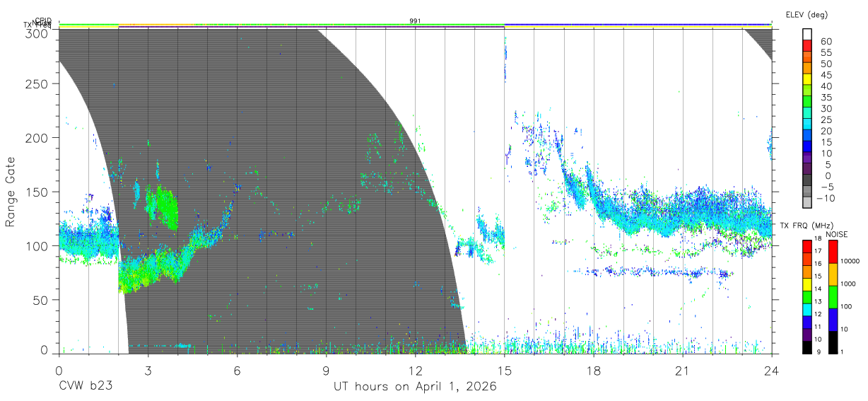This screenshot has height=401, width=868.
Task: Select the yellow 40–45 ELEV colorbar segment
Action: [x=807, y=80]
